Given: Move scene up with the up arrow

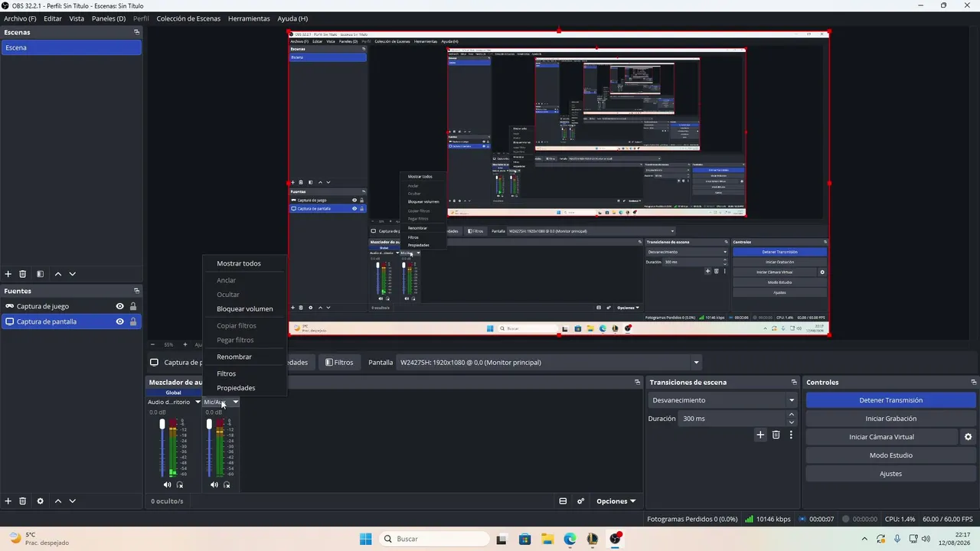Looking at the screenshot, I should [57, 274].
